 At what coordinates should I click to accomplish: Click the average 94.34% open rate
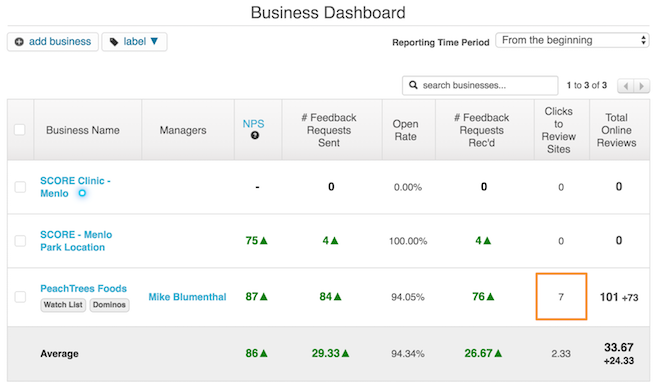408,354
